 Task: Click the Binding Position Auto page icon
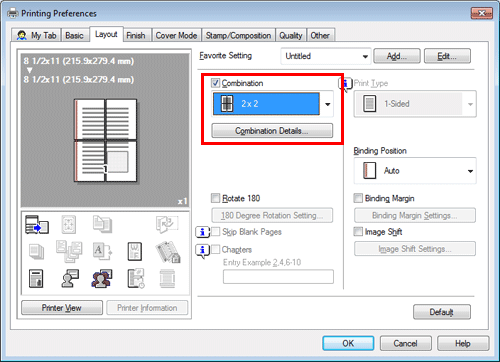pyautogui.click(x=369, y=171)
